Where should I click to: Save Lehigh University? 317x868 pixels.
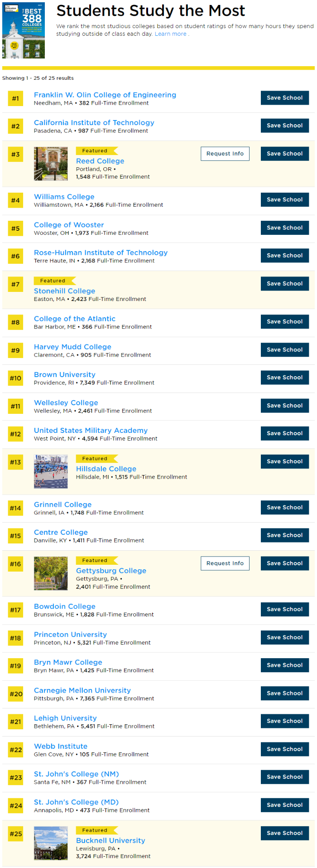(x=285, y=721)
